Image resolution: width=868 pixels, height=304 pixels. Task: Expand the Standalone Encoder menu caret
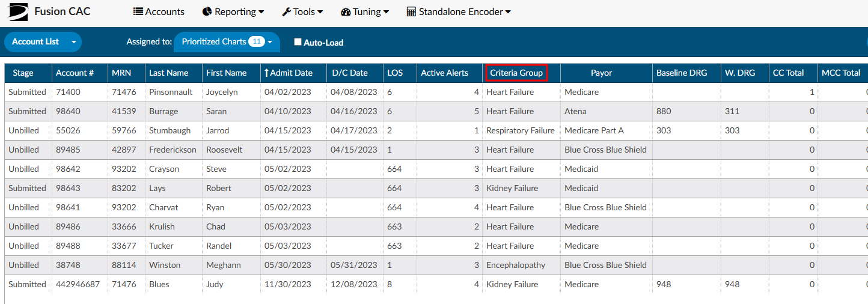pyautogui.click(x=509, y=12)
